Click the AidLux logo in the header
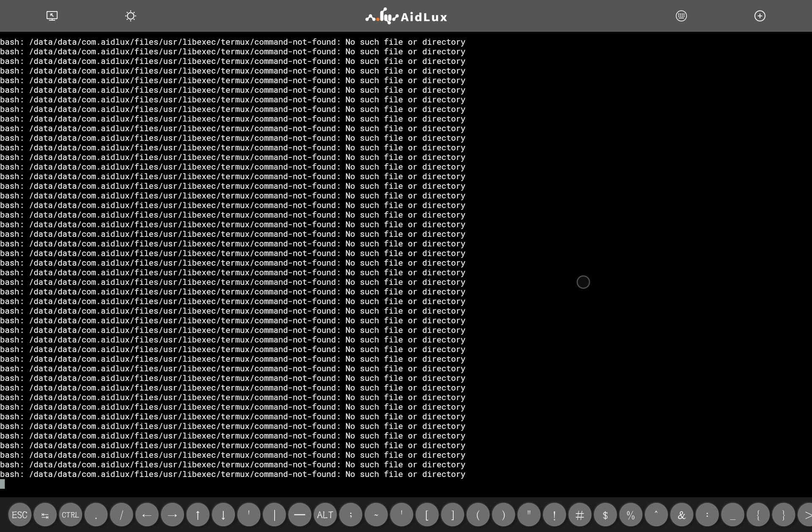The height and width of the screenshot is (532, 812). pos(406,17)
